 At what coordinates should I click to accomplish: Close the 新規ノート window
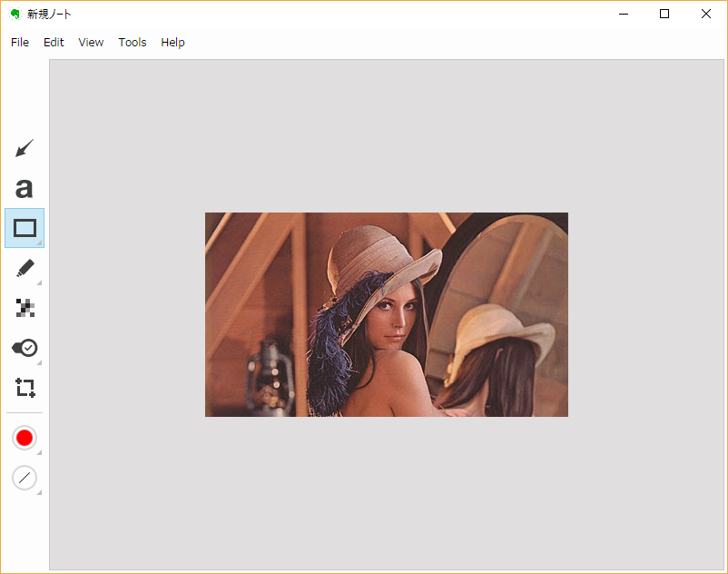pos(705,14)
